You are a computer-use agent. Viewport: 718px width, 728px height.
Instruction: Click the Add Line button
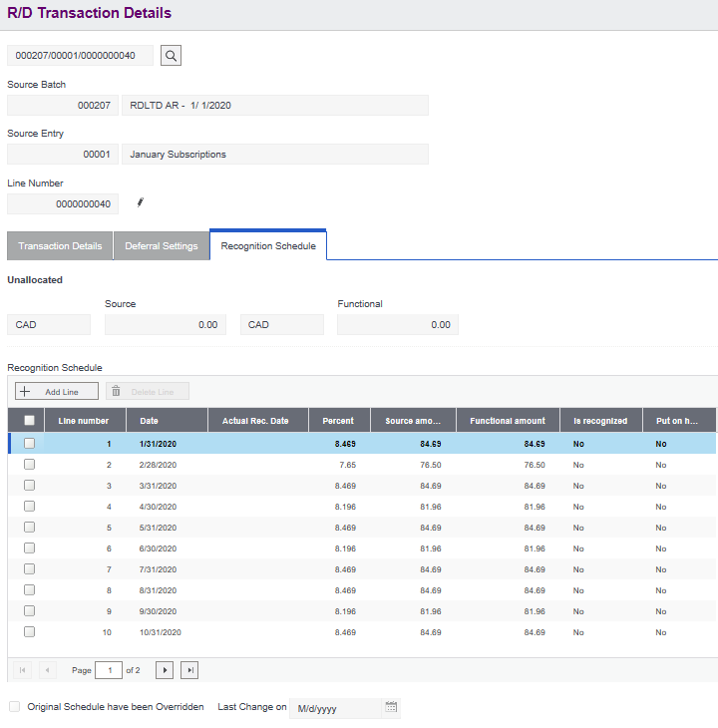coord(55,392)
